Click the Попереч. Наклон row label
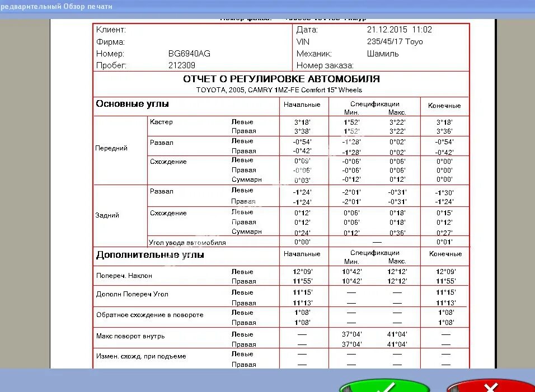The height and width of the screenshot is (392, 535). pos(124,276)
